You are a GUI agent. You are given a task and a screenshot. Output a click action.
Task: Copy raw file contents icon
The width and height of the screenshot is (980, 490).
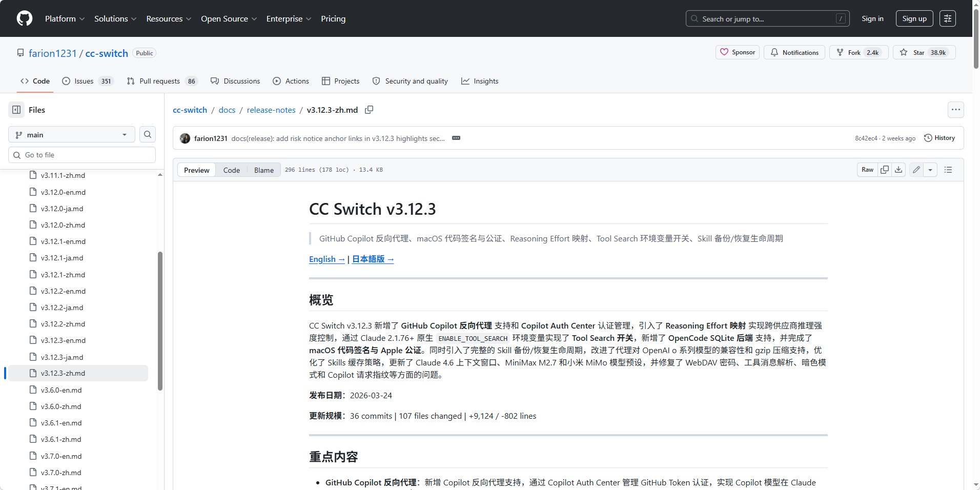pyautogui.click(x=885, y=170)
